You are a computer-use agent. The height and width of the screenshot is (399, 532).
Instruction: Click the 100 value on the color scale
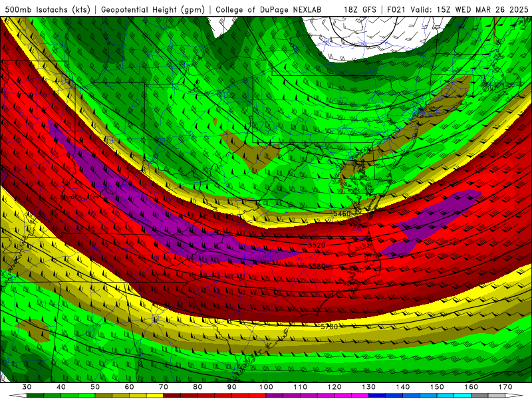[266, 387]
